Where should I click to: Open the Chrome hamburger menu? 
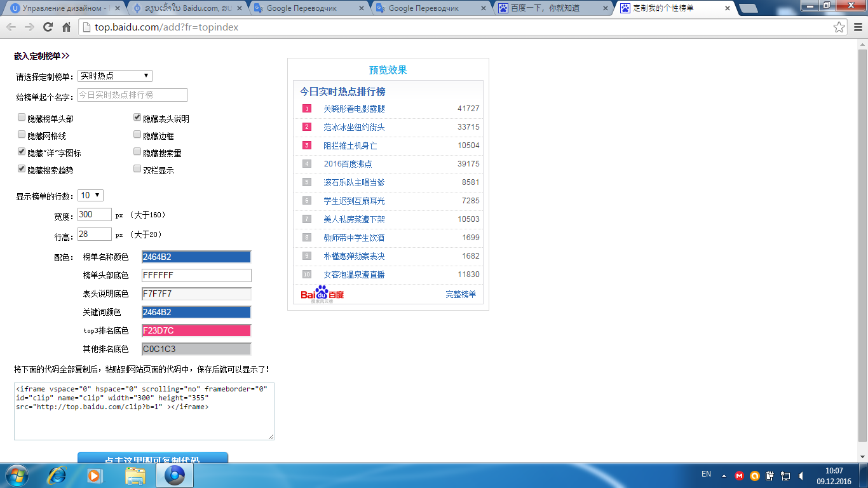pos(857,27)
